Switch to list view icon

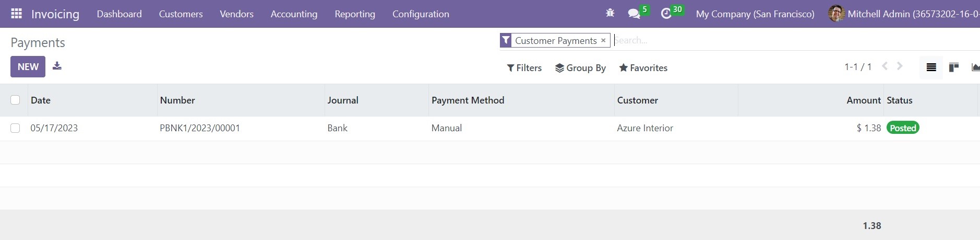point(931,67)
